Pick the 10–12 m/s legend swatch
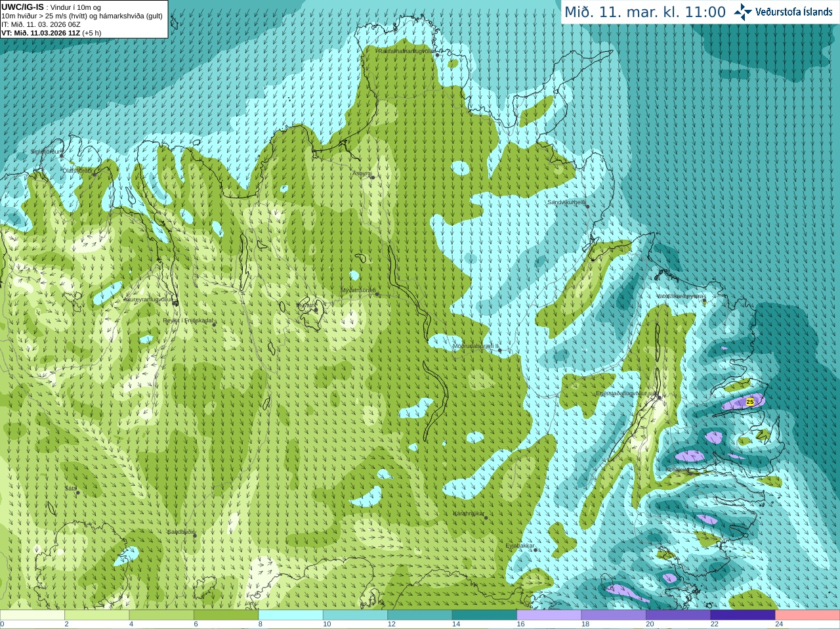Screen dimensions: 840x629 (356, 615)
